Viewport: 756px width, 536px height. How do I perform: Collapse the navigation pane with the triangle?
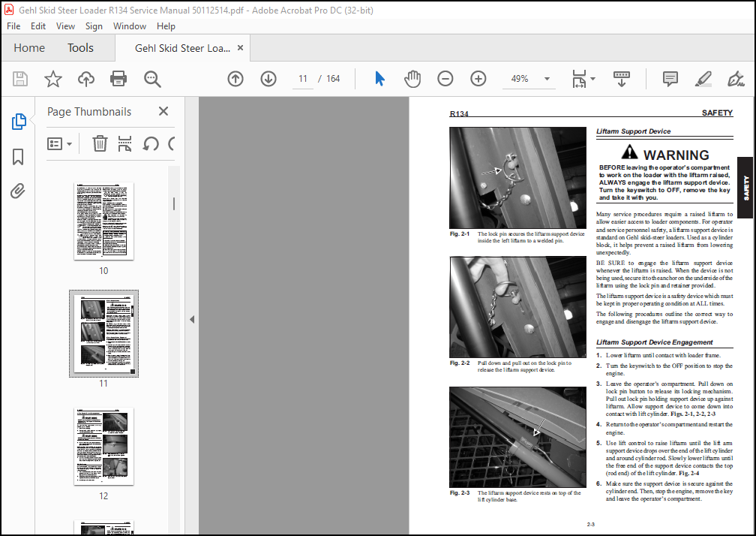coord(192,319)
